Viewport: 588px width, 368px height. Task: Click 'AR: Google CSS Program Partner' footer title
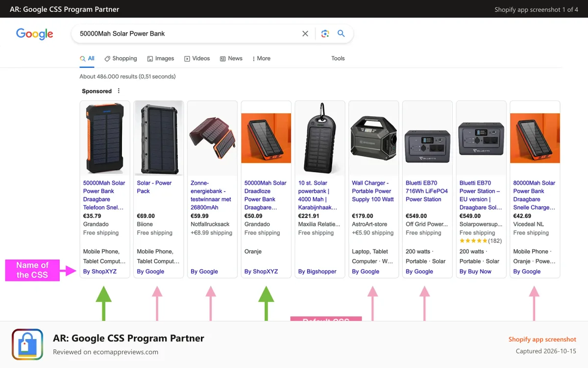(128, 338)
